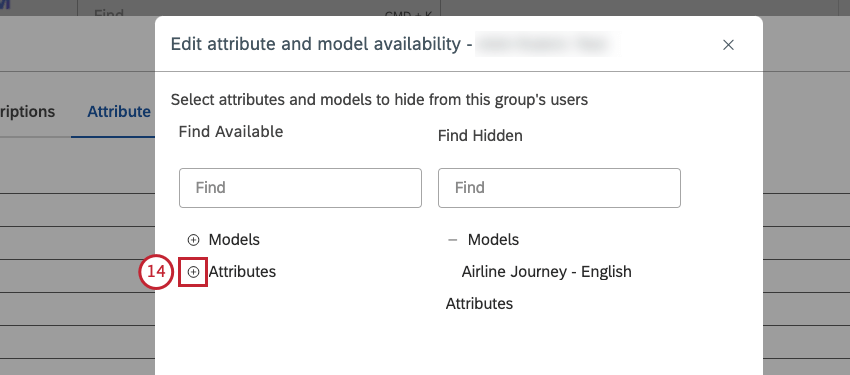Click the dialog title text
Image resolution: width=850 pixels, height=375 pixels.
(x=322, y=44)
